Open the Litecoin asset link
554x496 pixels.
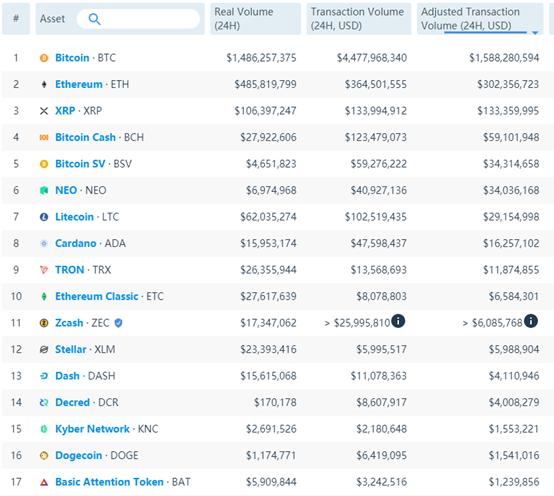click(75, 217)
